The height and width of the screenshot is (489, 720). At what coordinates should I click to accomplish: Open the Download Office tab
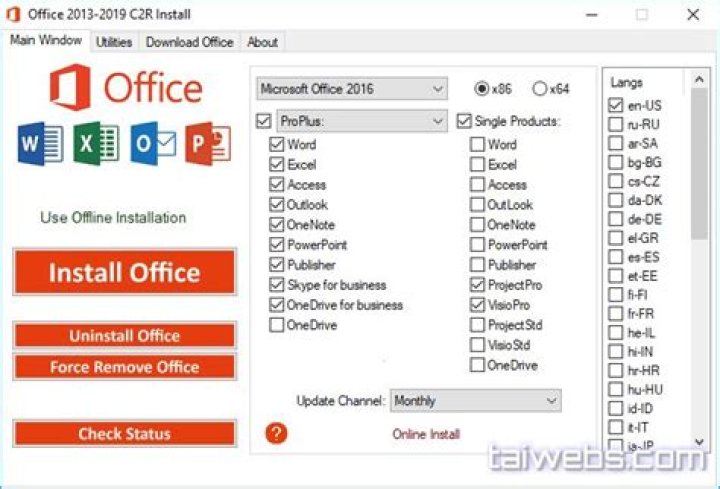190,42
